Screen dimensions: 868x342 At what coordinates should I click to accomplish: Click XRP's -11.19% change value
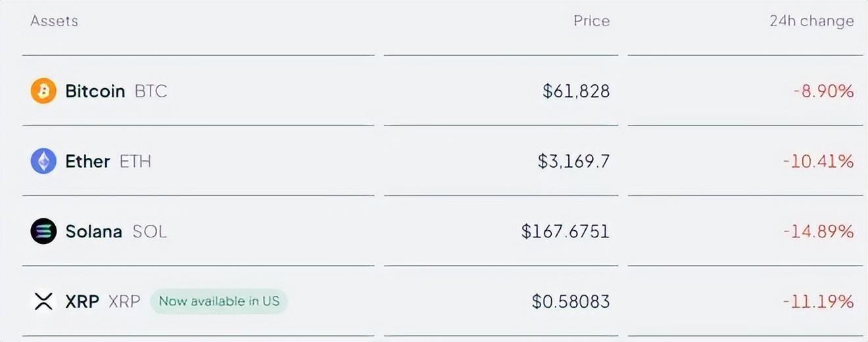pos(818,302)
